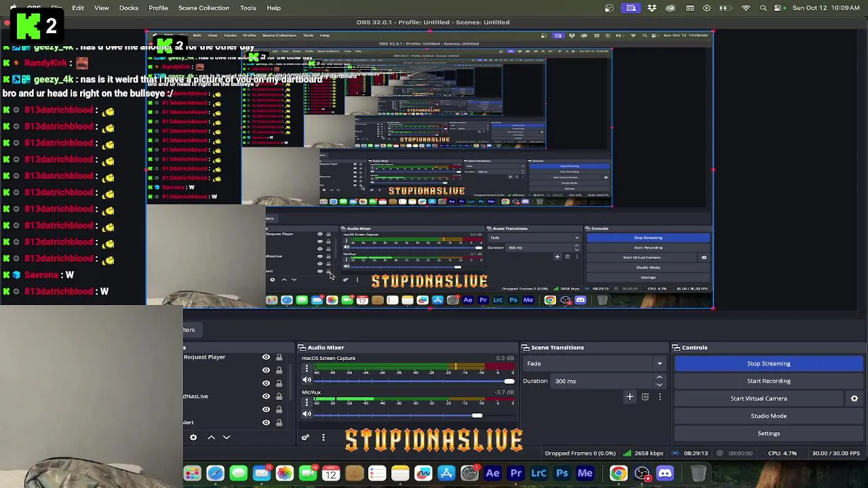Remove the transition using the trash icon

point(645,397)
